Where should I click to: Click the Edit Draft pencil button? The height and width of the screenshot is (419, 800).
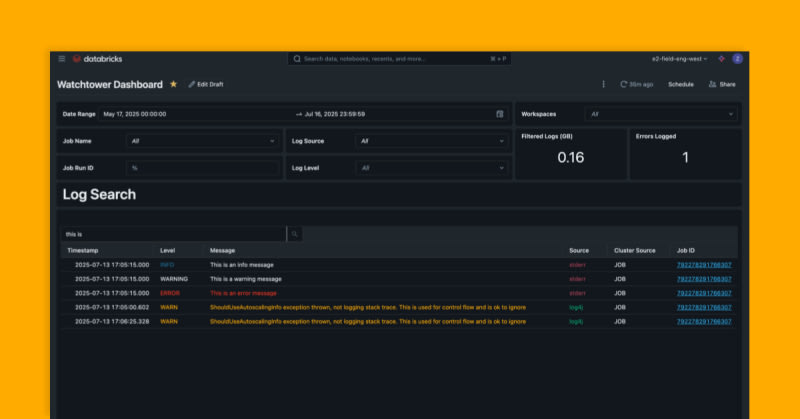(206, 84)
